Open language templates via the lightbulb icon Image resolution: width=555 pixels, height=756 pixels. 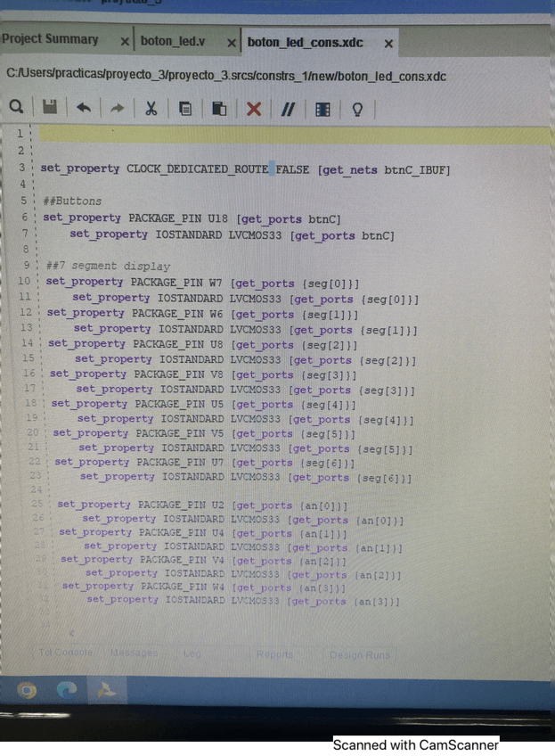click(x=357, y=109)
